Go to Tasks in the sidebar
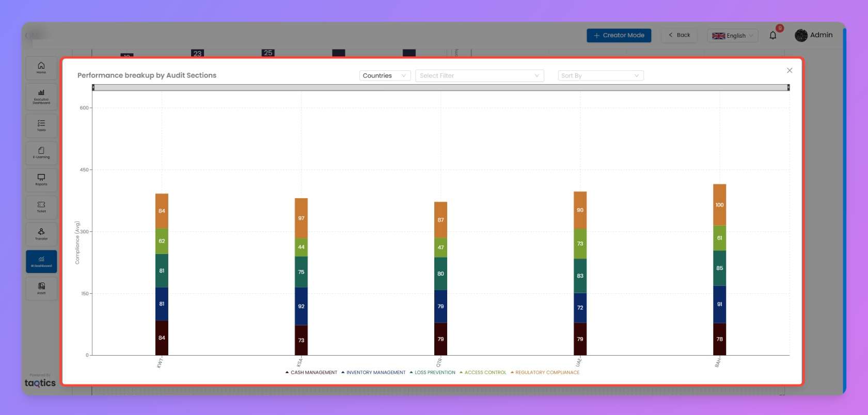Viewport: 868px width, 415px height. point(41,125)
